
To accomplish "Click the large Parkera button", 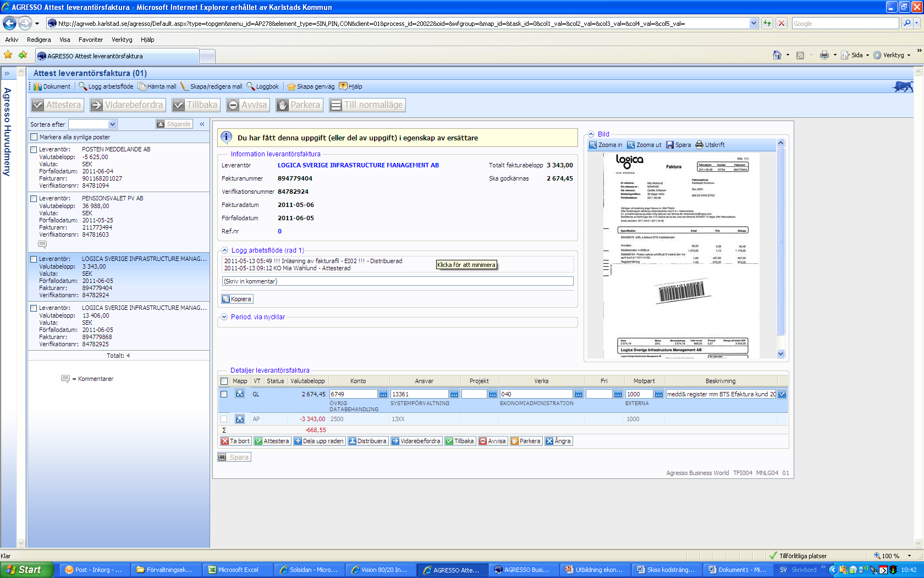I will tap(299, 105).
